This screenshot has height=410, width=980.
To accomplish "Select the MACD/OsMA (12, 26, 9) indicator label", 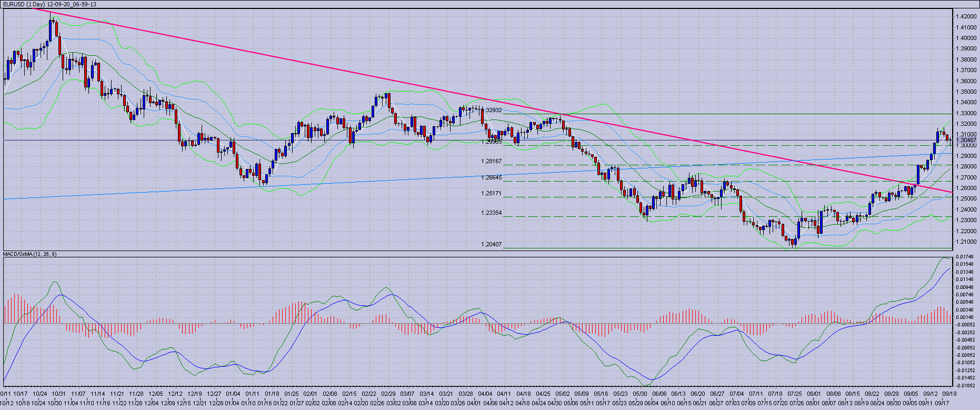I will pos(30,254).
